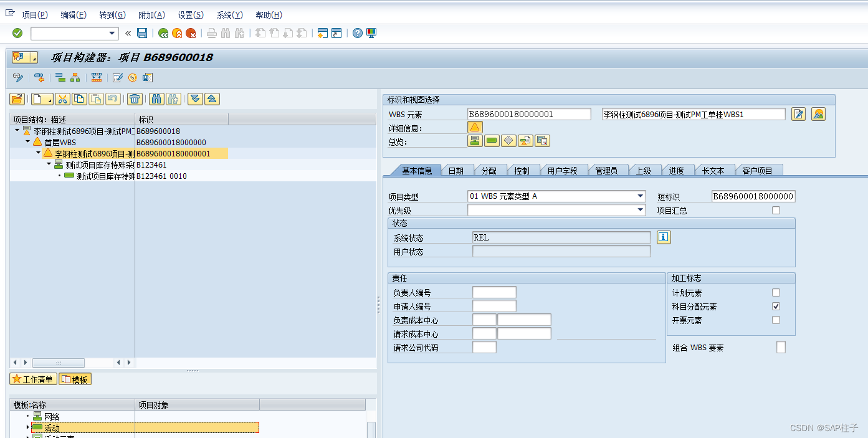Toggle the Display/Change glasses pencil icon
Image resolution: width=868 pixels, height=438 pixels.
pyautogui.click(x=18, y=77)
